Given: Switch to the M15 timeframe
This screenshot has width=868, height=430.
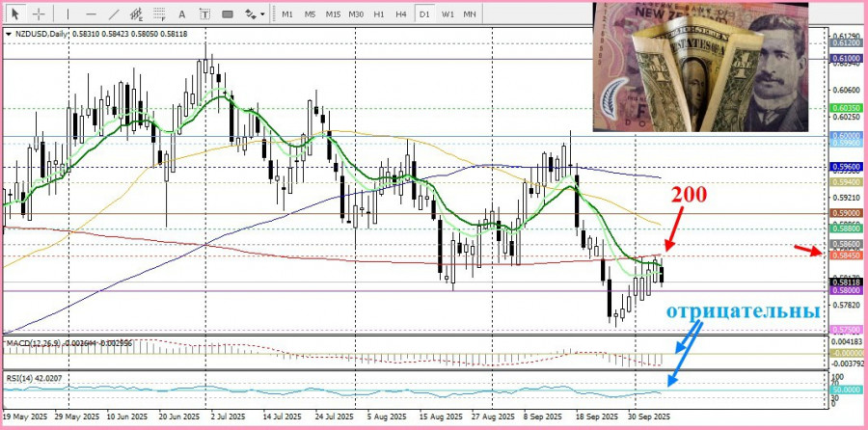Looking at the screenshot, I should point(333,13).
